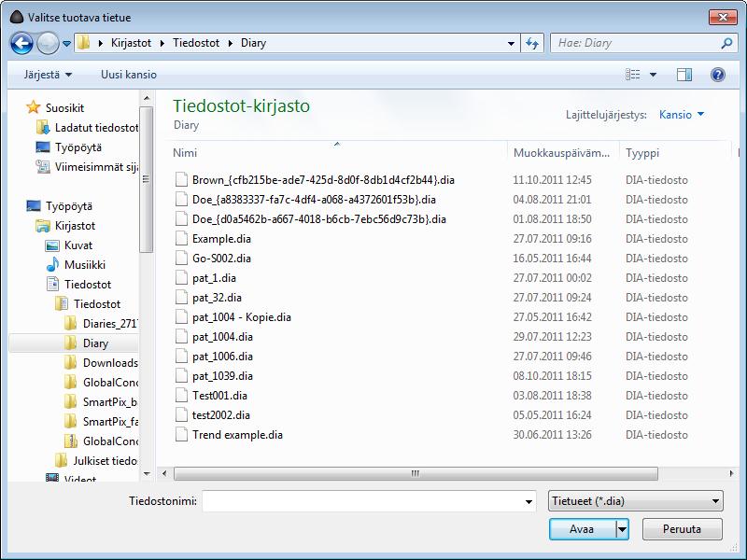This screenshot has width=747, height=560.
Task: Select the file name pat_1039.dia
Action: pyautogui.click(x=222, y=376)
